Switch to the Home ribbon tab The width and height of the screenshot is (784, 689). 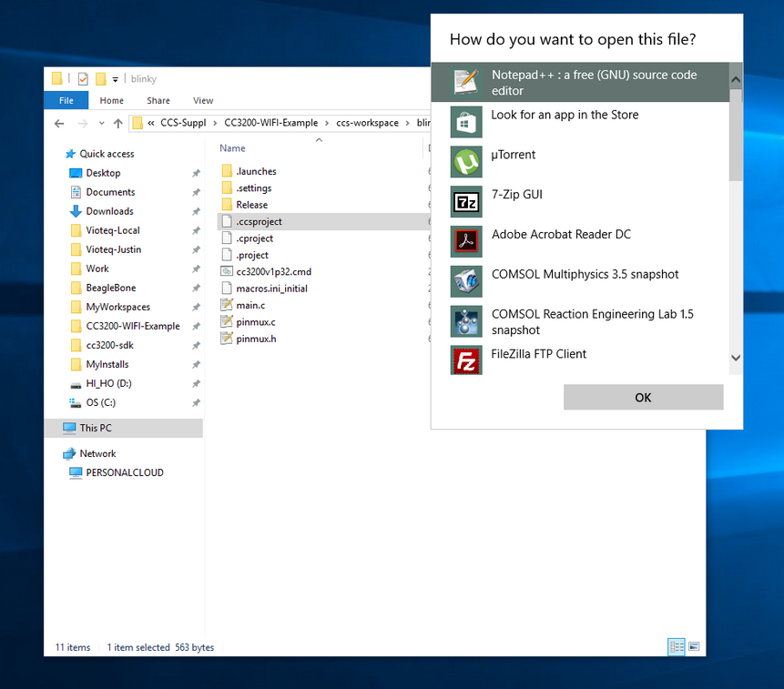click(111, 100)
